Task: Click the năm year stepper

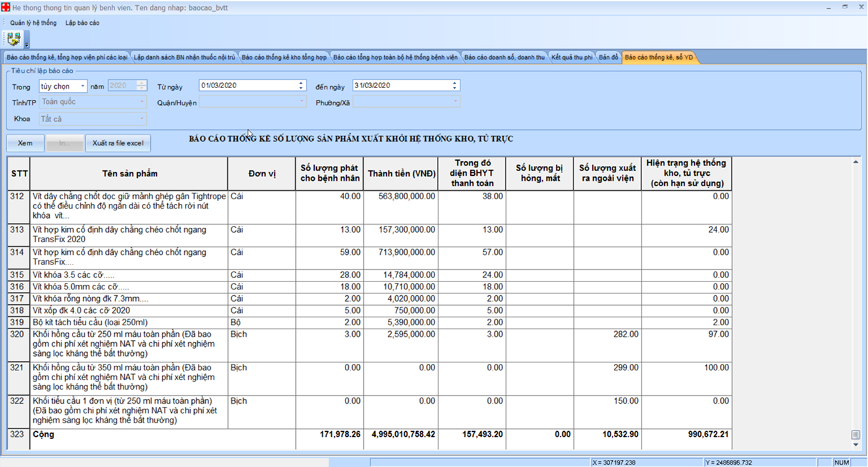Action: pyautogui.click(x=142, y=86)
